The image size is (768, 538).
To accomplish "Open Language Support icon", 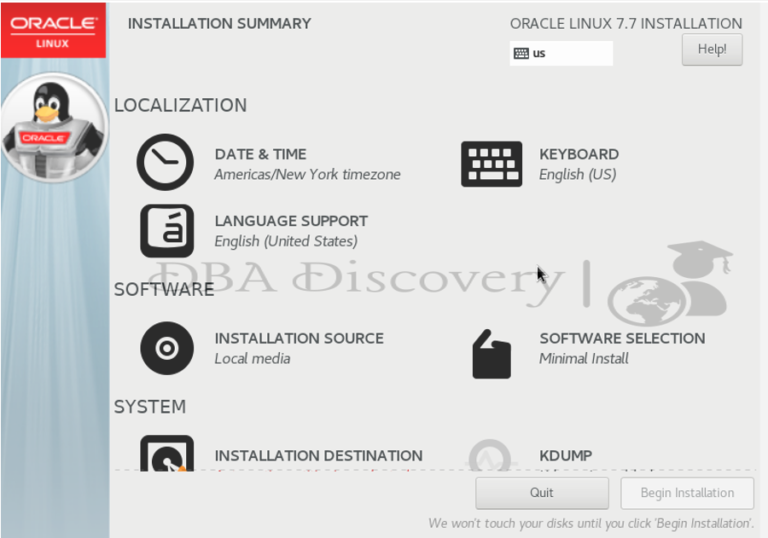I will tap(167, 231).
